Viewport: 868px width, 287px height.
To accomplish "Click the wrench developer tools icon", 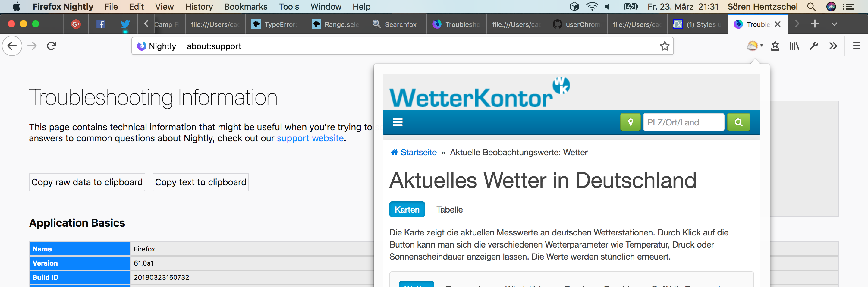I will [813, 46].
